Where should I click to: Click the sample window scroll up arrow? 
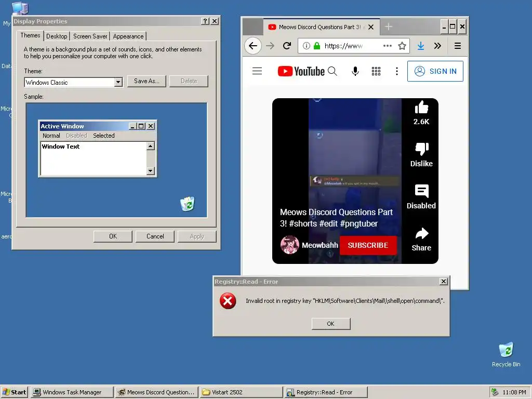point(151,146)
